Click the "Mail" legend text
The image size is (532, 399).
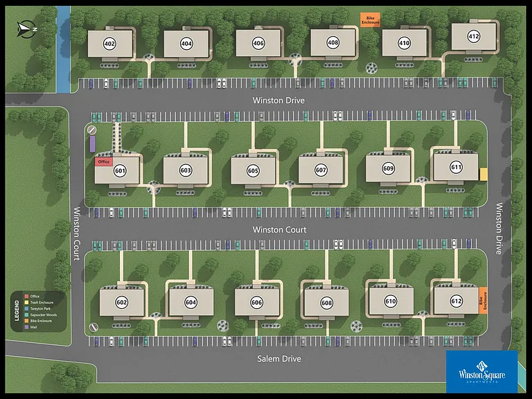click(x=34, y=327)
